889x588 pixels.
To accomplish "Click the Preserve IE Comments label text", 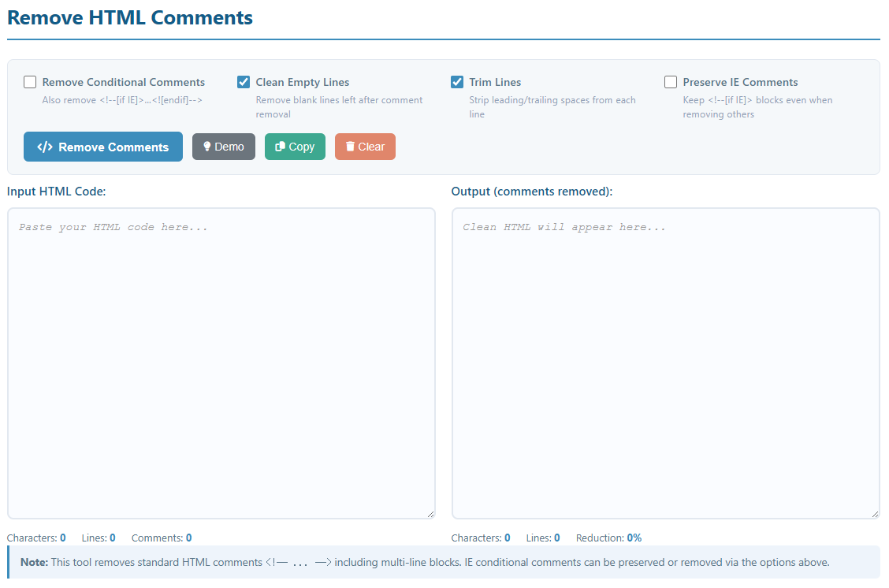I will click(x=740, y=82).
